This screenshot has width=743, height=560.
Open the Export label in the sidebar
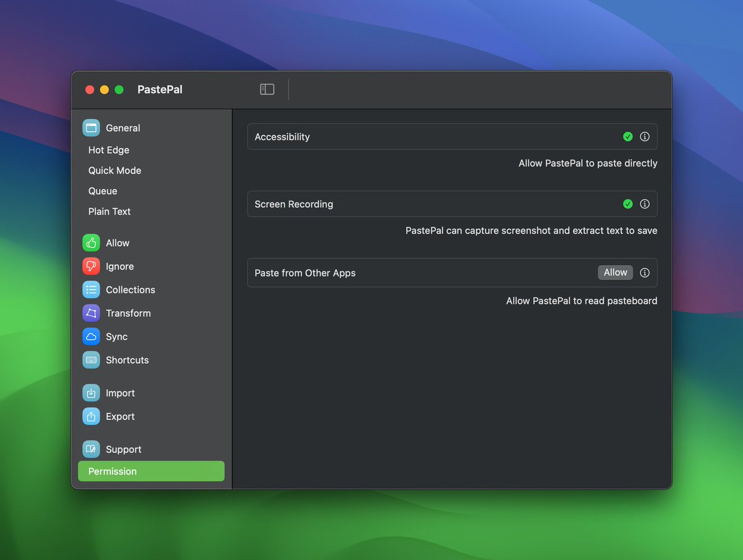(x=120, y=416)
